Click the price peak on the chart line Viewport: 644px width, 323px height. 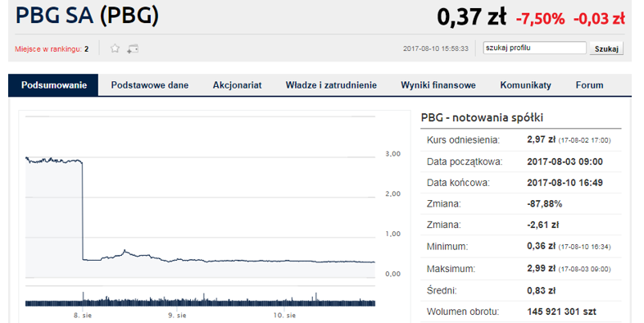125,250
